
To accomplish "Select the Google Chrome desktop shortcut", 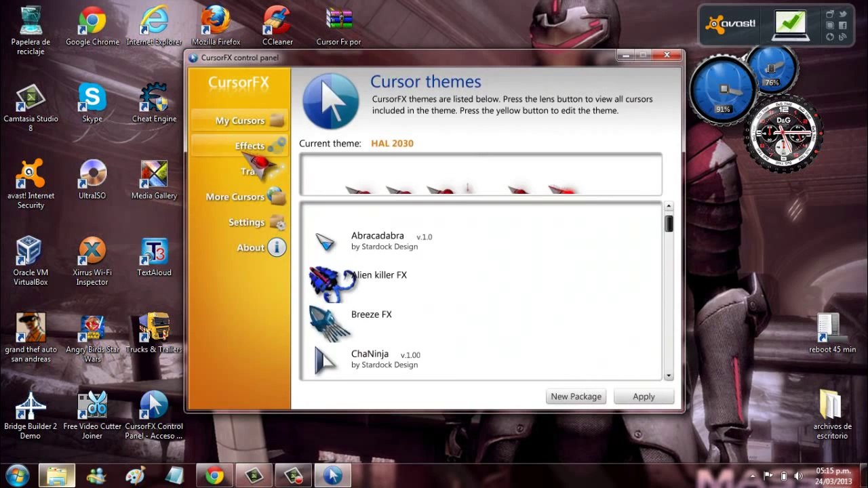I will point(92,27).
